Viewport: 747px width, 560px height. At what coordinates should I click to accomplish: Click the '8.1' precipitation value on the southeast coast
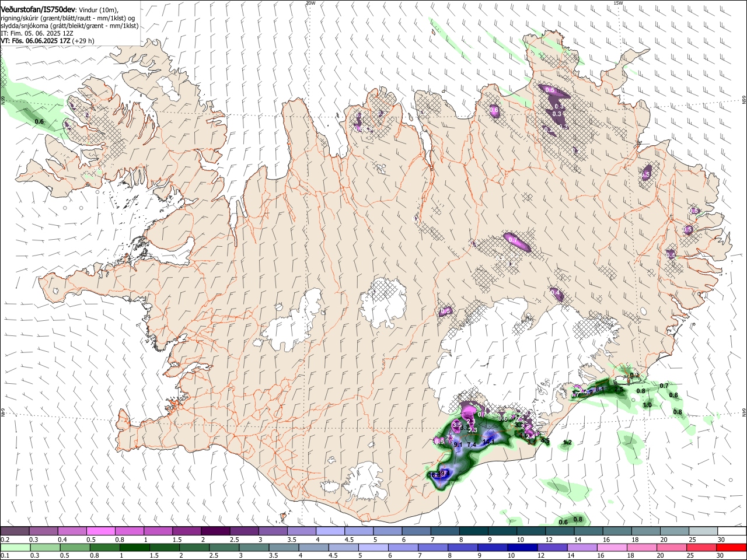click(599, 389)
